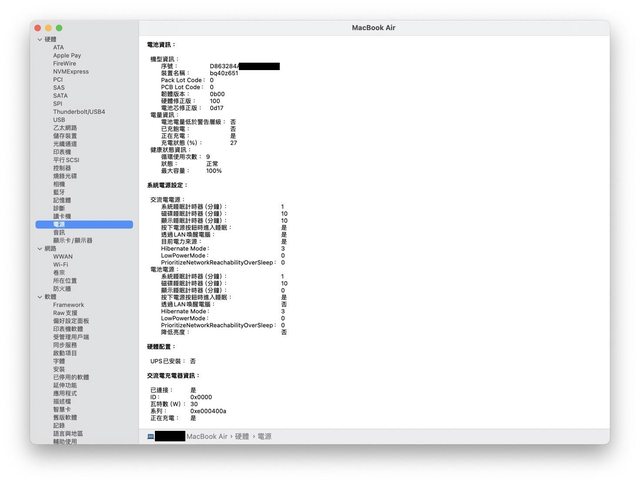Click MacBook Air in the path bar
The image size is (640, 484).
pyautogui.click(x=207, y=437)
